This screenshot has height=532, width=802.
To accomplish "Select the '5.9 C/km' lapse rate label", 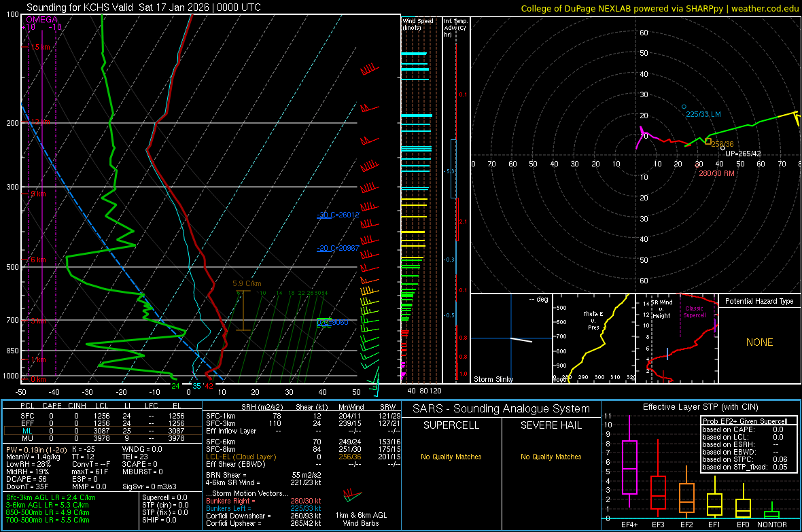I will click(x=247, y=283).
